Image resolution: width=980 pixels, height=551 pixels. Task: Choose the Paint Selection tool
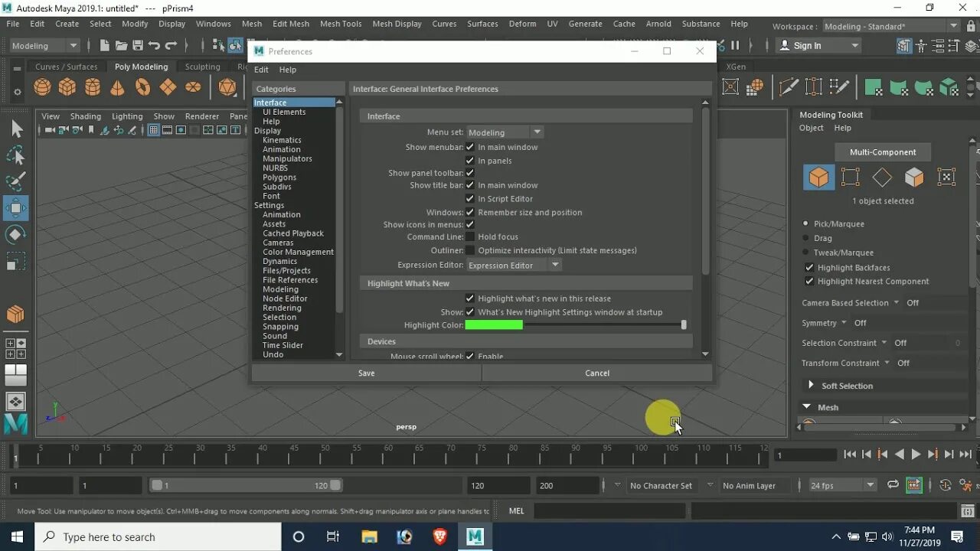tap(16, 181)
